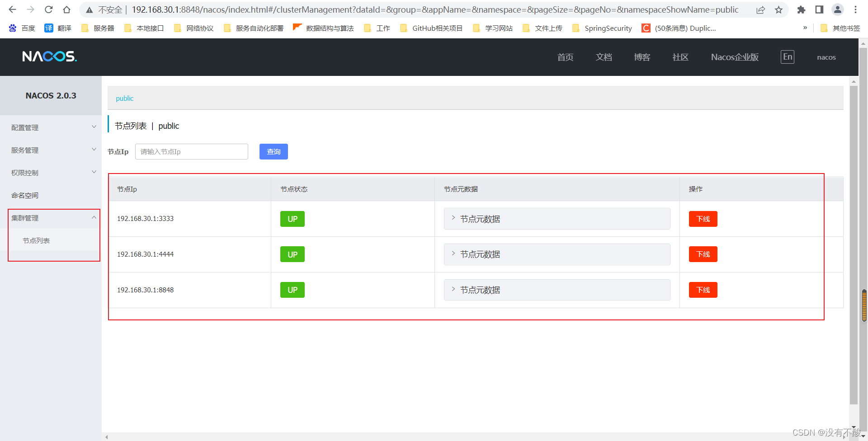Open the 社区 header link

pos(680,57)
